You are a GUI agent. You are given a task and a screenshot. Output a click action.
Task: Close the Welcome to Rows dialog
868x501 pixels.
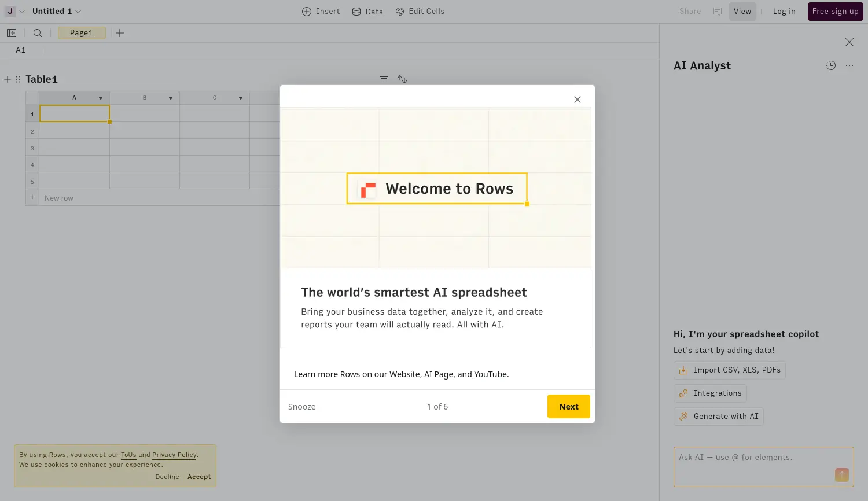(577, 100)
